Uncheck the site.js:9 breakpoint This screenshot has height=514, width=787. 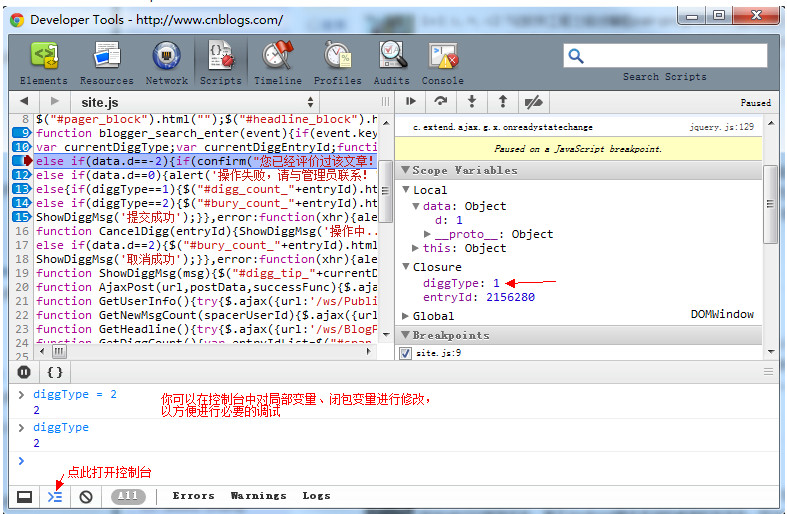click(x=406, y=353)
